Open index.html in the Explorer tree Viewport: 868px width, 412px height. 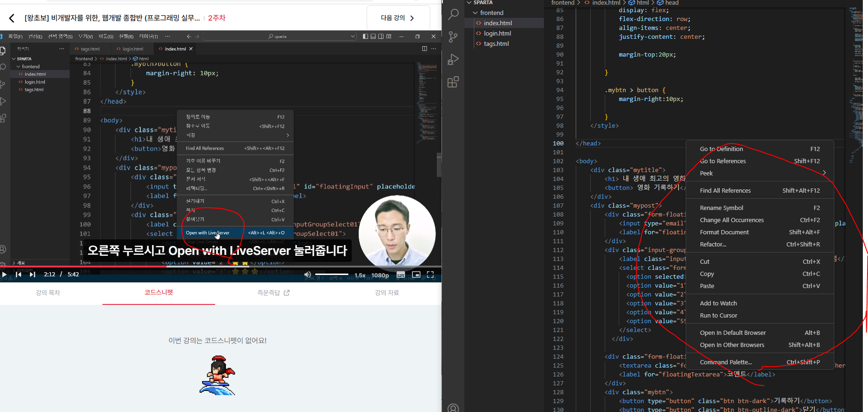498,23
